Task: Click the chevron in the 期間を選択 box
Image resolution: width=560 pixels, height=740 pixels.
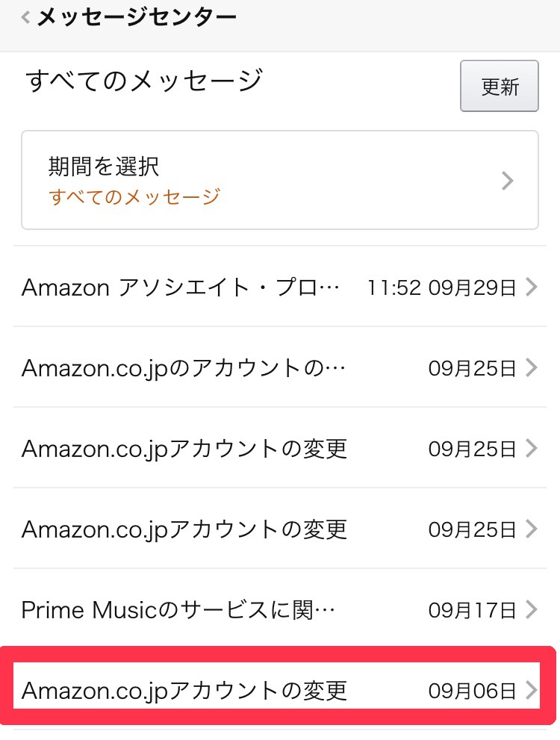Action: [508, 181]
